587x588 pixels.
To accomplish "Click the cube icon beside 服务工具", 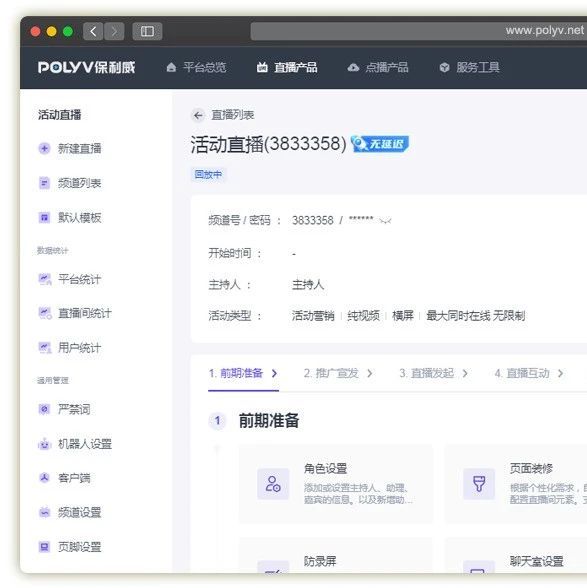I will 444,68.
